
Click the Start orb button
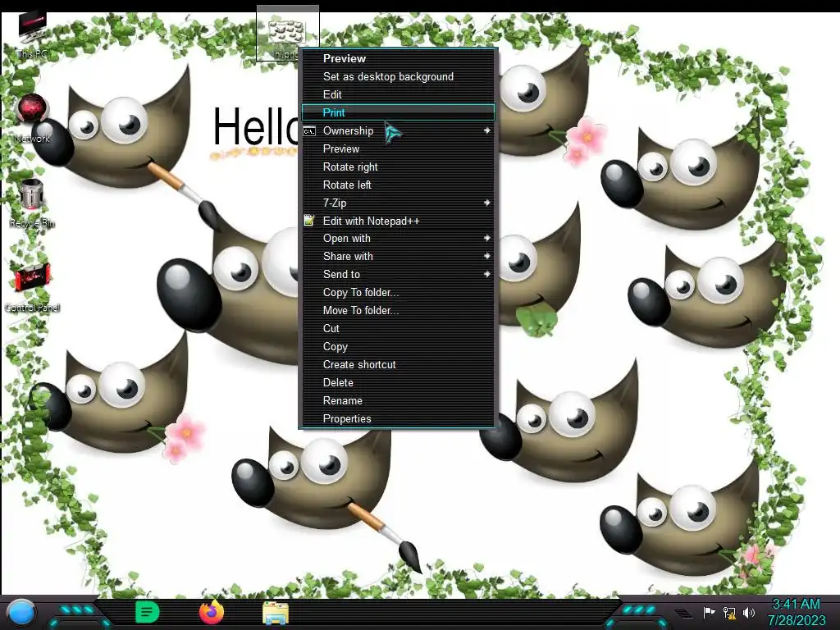[x=21, y=612]
